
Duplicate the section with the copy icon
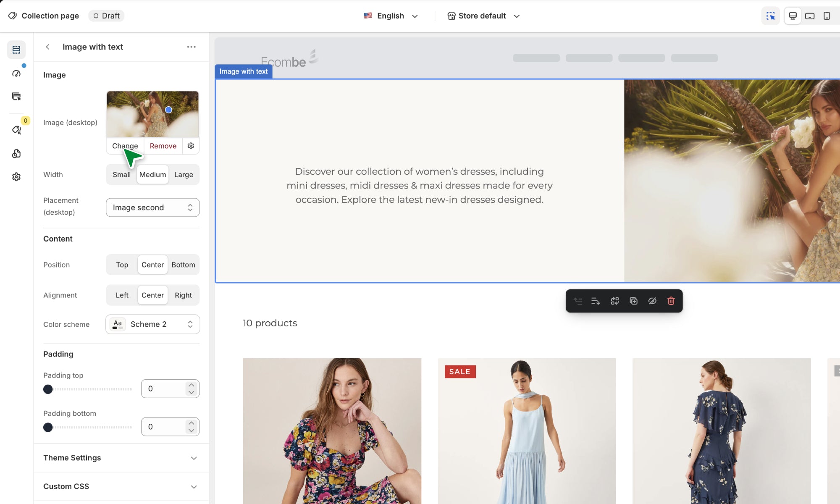point(633,301)
